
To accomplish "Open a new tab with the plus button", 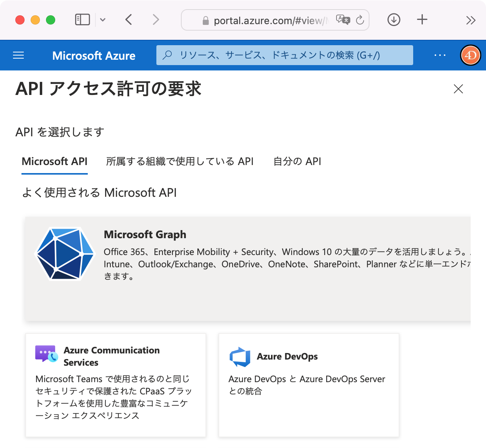I will coord(422,20).
